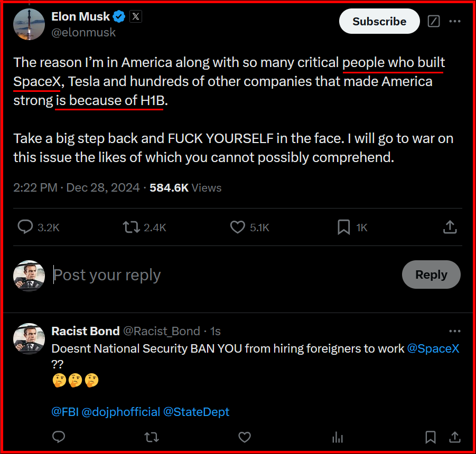Repost Racist Bond's reply
The width and height of the screenshot is (476, 454).
[x=152, y=437]
